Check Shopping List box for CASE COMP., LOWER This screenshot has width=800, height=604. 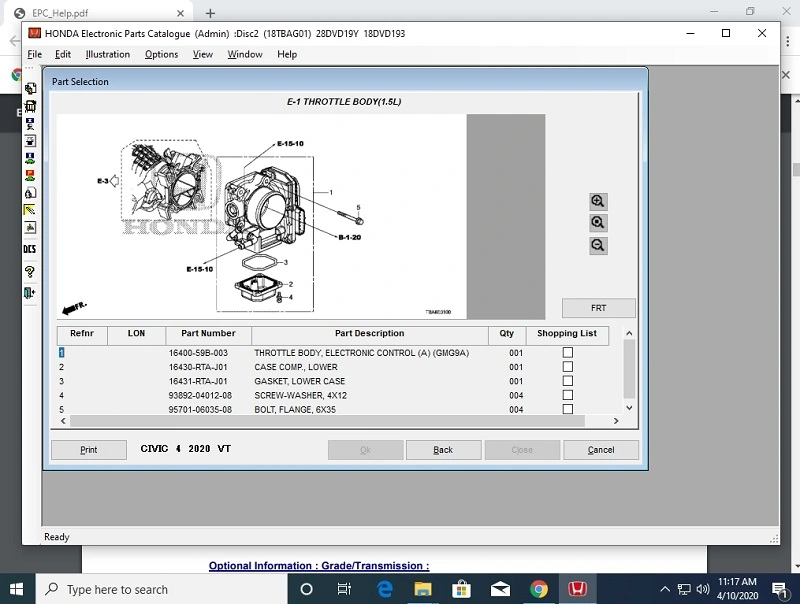(x=567, y=367)
